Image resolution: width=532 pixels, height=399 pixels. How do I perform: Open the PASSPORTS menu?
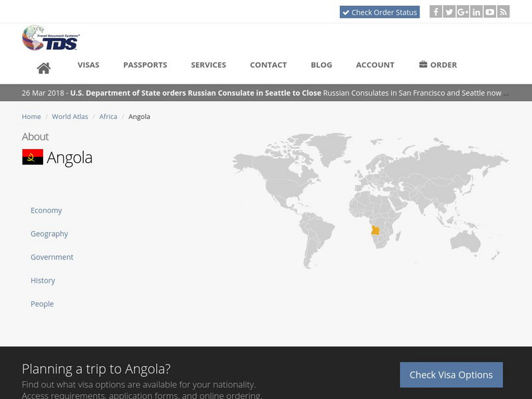click(144, 65)
